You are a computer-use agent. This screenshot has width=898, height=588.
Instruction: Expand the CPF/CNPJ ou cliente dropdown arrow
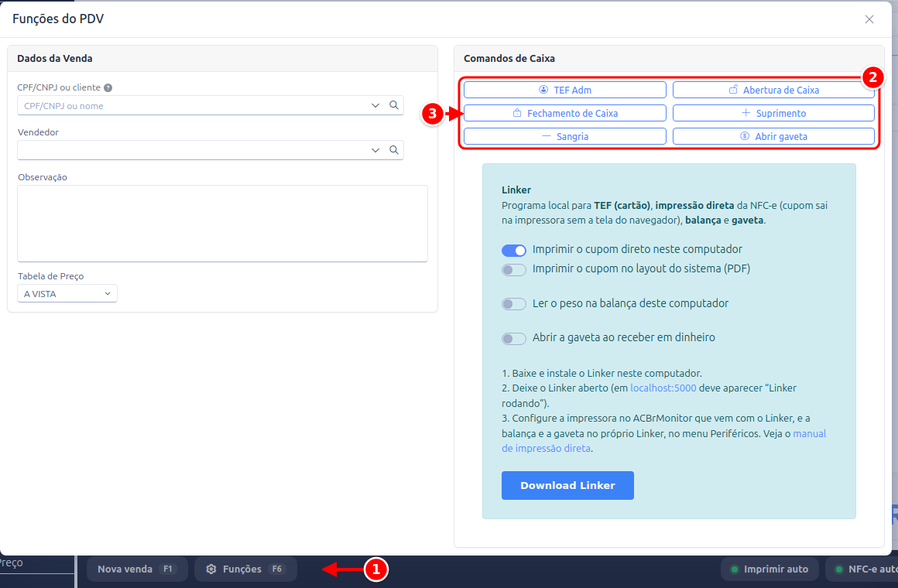(375, 105)
